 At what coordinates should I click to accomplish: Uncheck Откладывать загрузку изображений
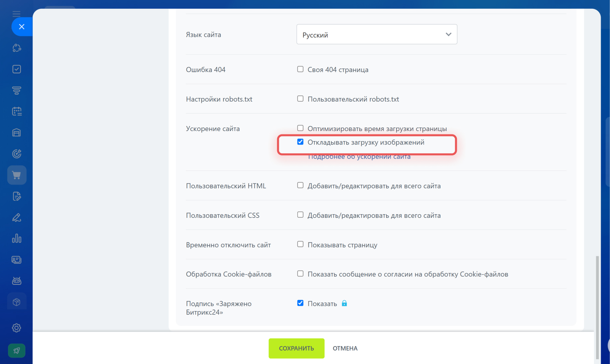(x=300, y=142)
